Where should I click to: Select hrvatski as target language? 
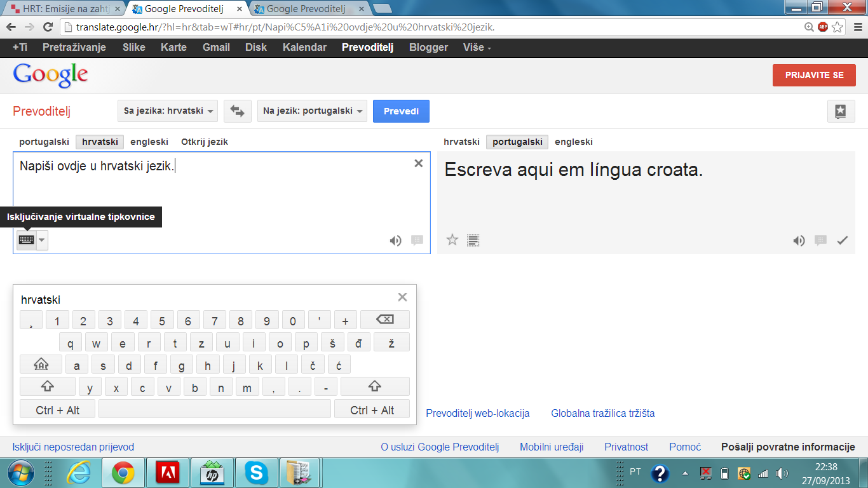[461, 142]
